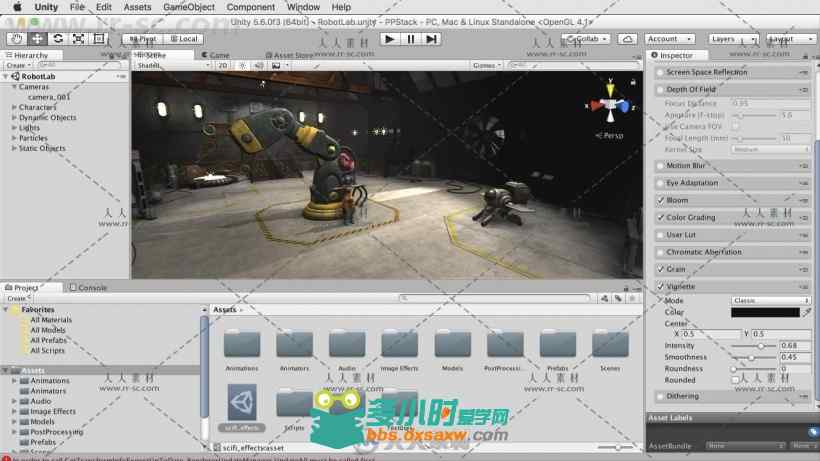Click search by label icon in Project

pyautogui.click(x=618, y=298)
